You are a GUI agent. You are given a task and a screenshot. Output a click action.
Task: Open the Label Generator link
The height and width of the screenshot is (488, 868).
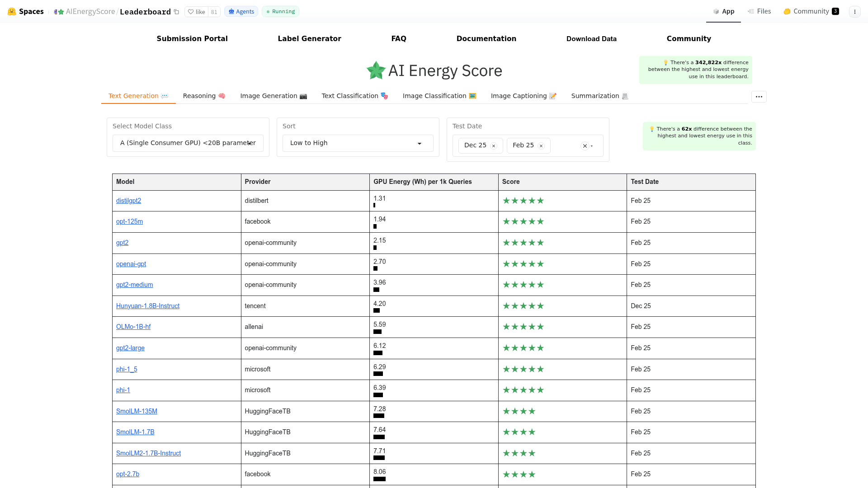309,39
